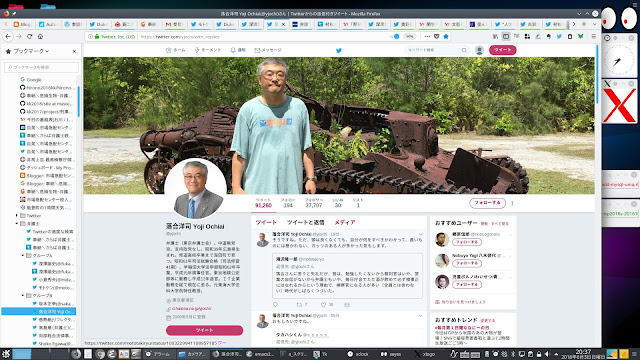Collapse the グループA bookmark folder
The image size is (640, 360).
pyautogui.click(x=22, y=256)
